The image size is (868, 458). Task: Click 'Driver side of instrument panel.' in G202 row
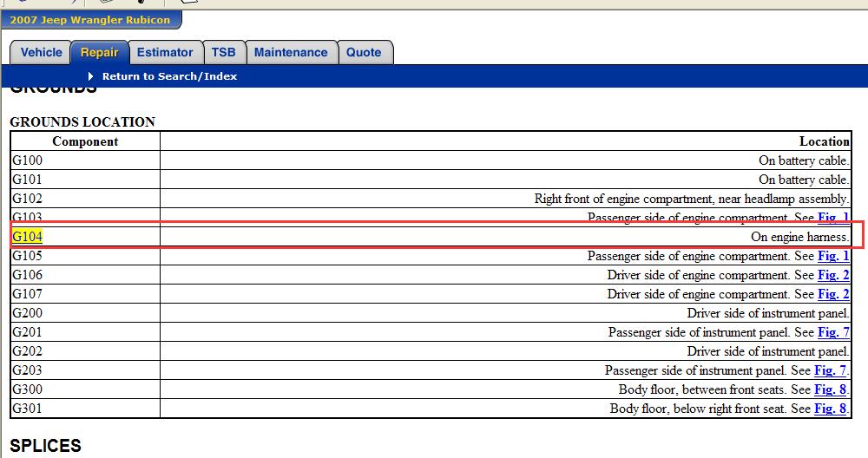pos(768,351)
